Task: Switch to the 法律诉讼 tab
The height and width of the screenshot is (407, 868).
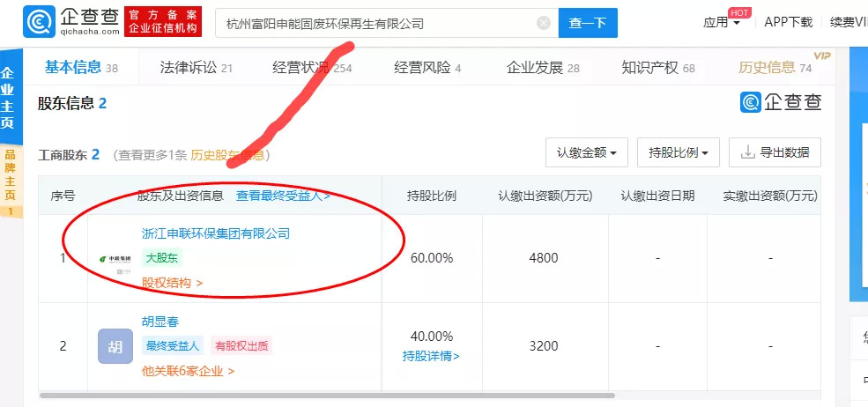Action: click(196, 68)
